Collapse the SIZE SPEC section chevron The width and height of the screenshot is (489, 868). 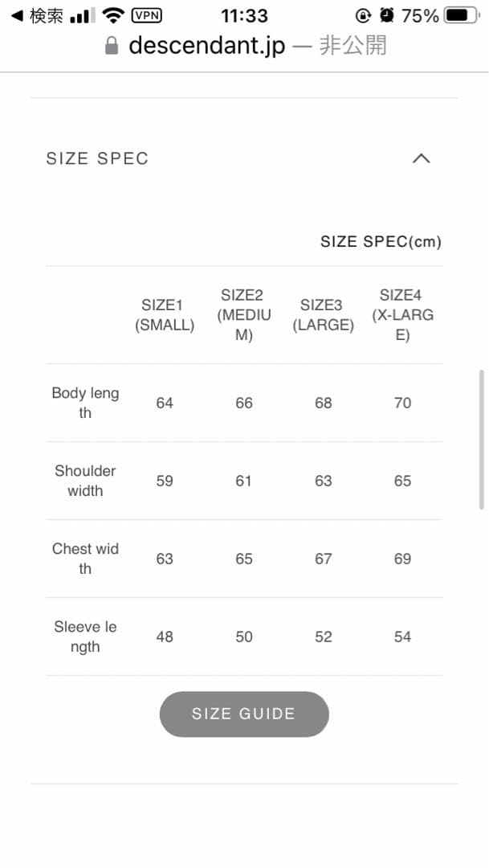click(x=421, y=158)
